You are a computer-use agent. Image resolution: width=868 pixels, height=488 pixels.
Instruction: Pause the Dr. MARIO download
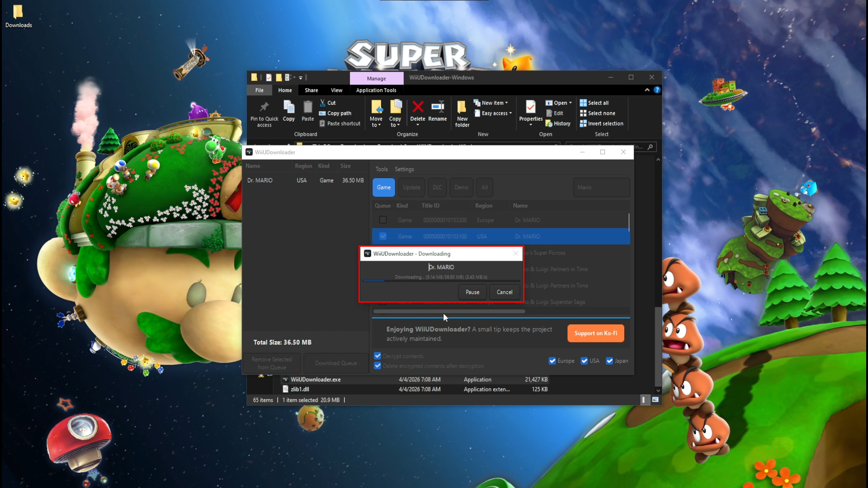tap(472, 292)
